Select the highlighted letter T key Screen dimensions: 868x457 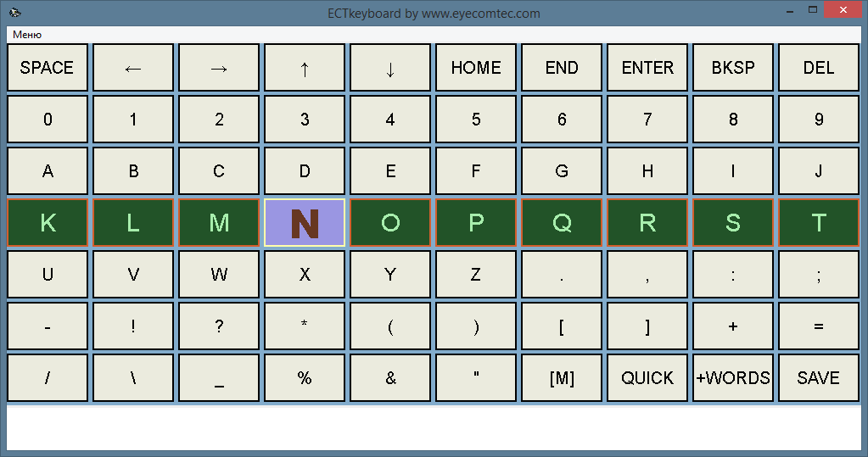pos(819,222)
